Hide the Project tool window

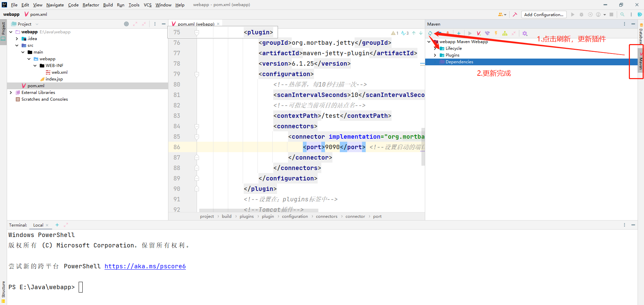[164, 24]
